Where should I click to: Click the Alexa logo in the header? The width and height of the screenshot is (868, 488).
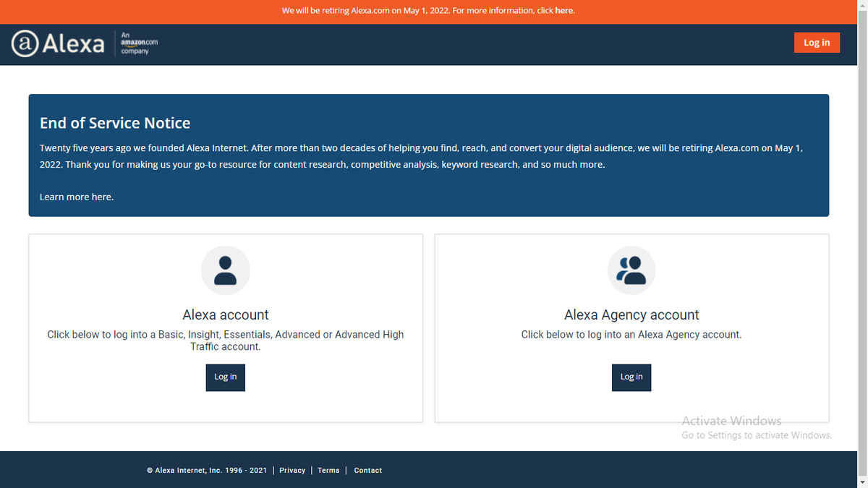click(58, 43)
